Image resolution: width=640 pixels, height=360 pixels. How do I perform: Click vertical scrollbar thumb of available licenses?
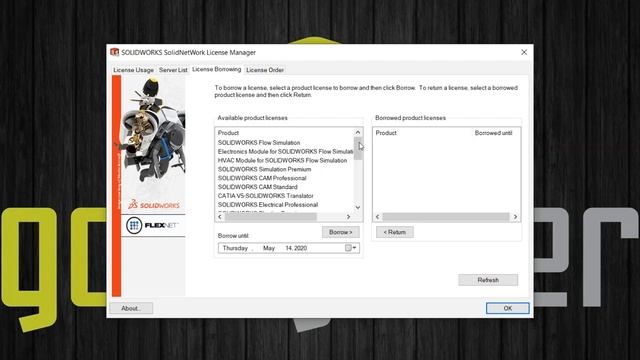point(358,149)
